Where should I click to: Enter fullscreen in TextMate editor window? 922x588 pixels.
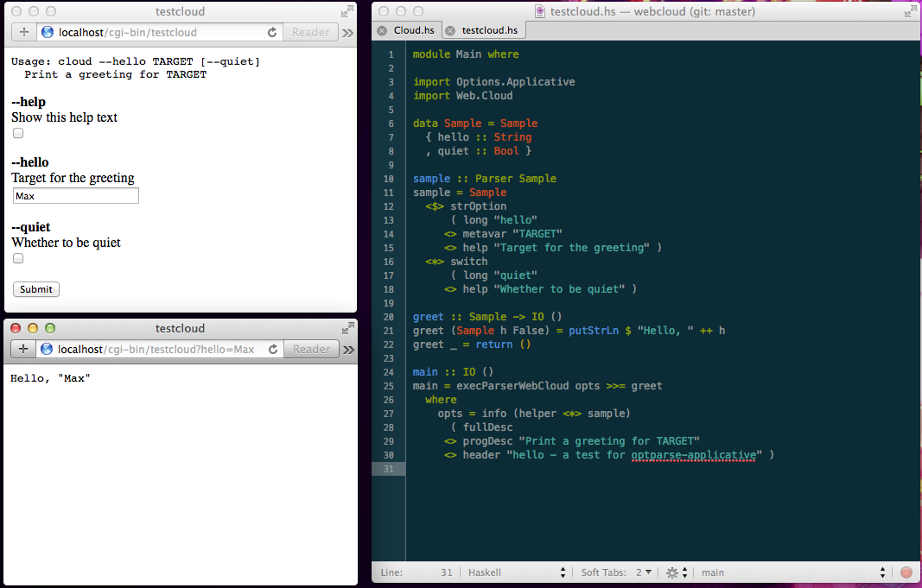(x=911, y=11)
